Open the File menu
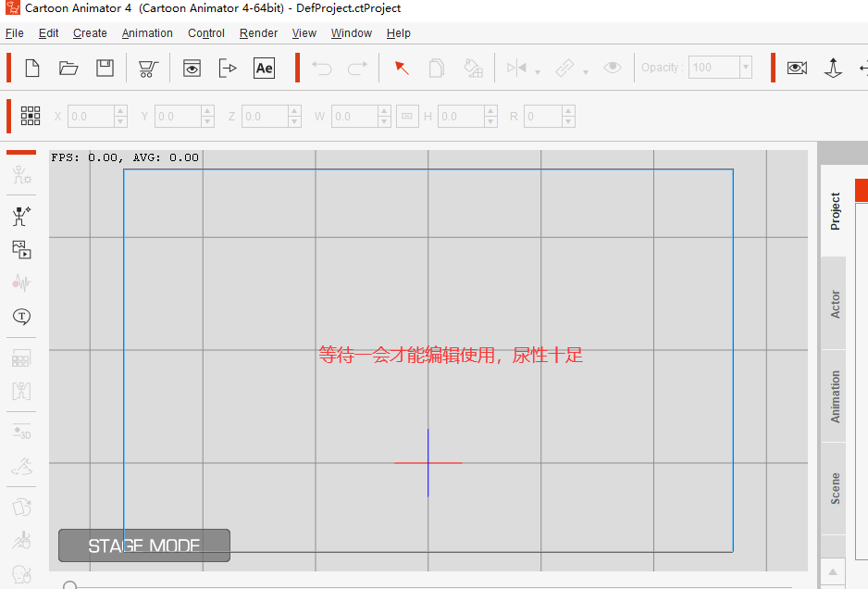This screenshot has width=868, height=589. point(15,33)
